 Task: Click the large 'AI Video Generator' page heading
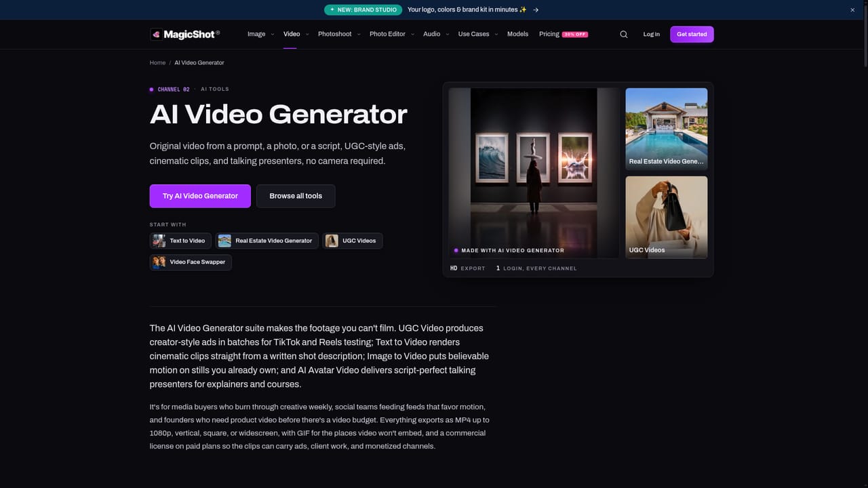[279, 114]
